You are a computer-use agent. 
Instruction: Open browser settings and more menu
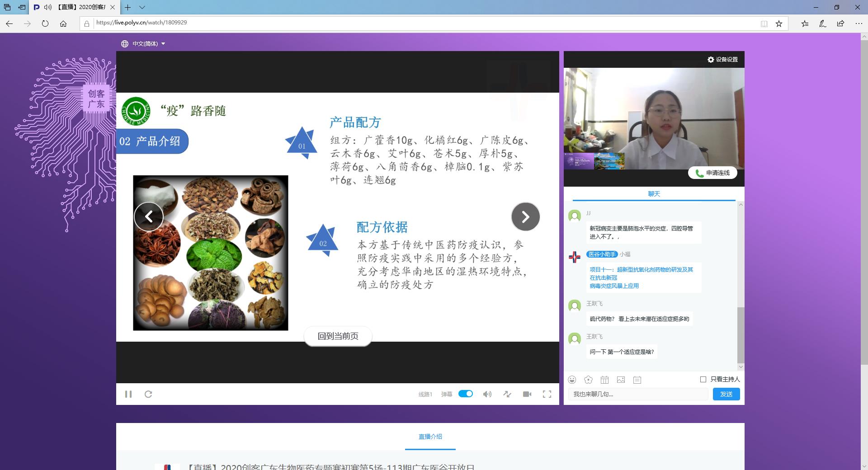click(x=859, y=23)
